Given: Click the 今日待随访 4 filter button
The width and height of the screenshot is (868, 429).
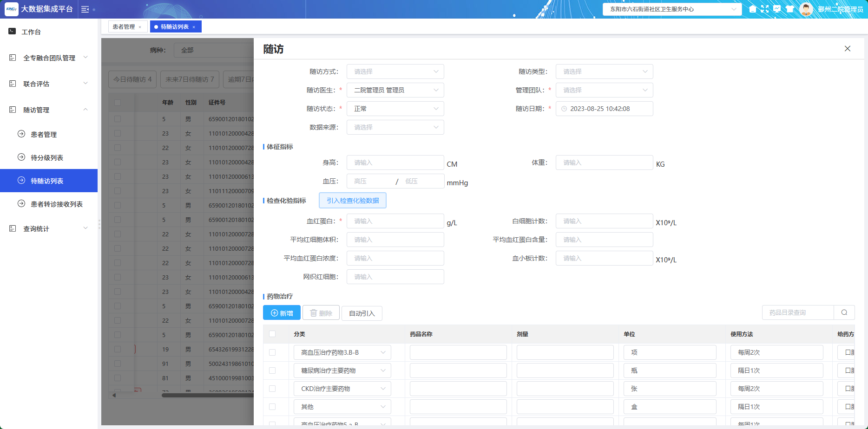Looking at the screenshot, I should [x=132, y=79].
